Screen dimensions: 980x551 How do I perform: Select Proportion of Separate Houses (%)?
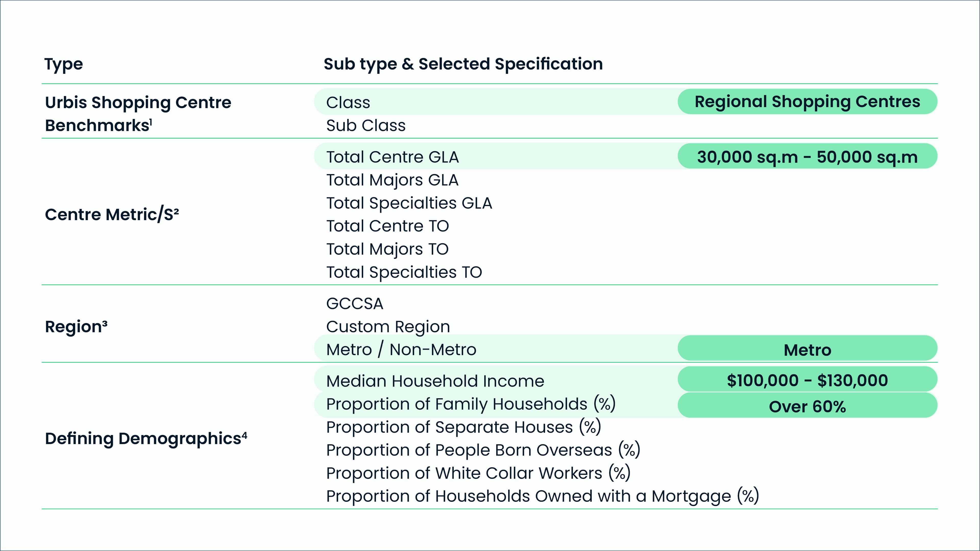pos(463,427)
